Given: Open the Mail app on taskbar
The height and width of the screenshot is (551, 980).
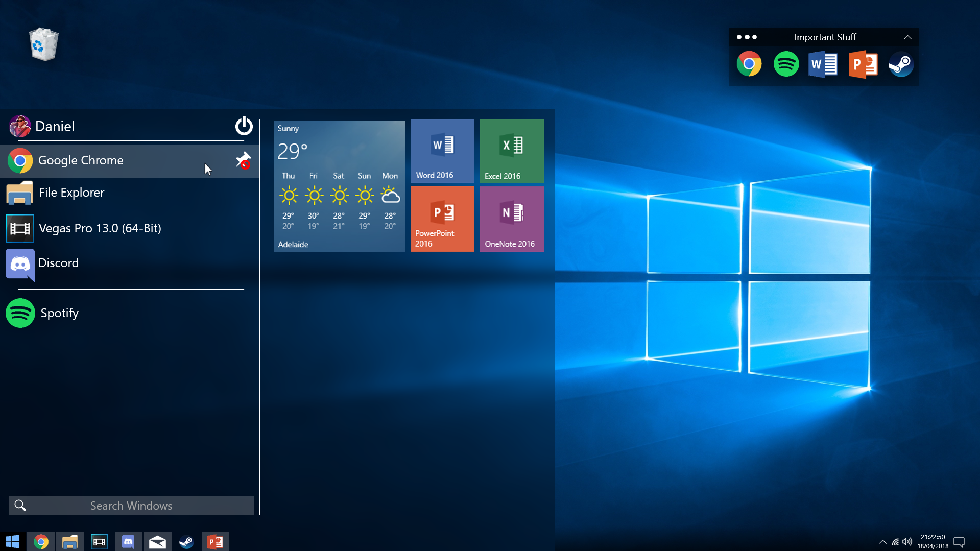Looking at the screenshot, I should (x=157, y=542).
